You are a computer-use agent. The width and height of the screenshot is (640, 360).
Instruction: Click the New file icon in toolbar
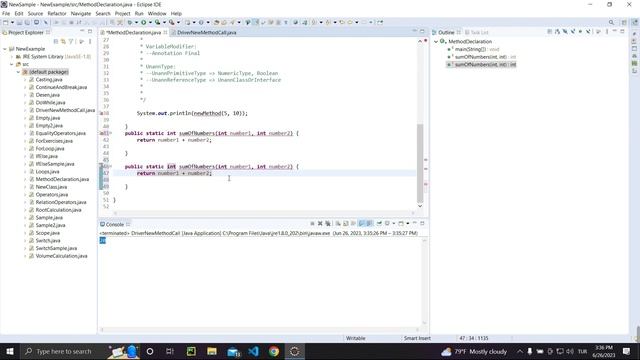pos(6,22)
